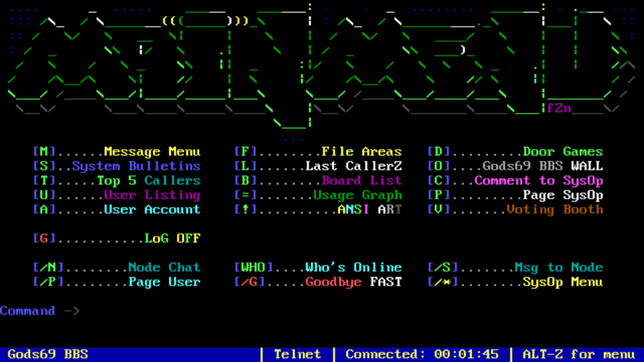Check Who's Online
Screen dimensions: 644x362
pyautogui.click(x=353, y=267)
